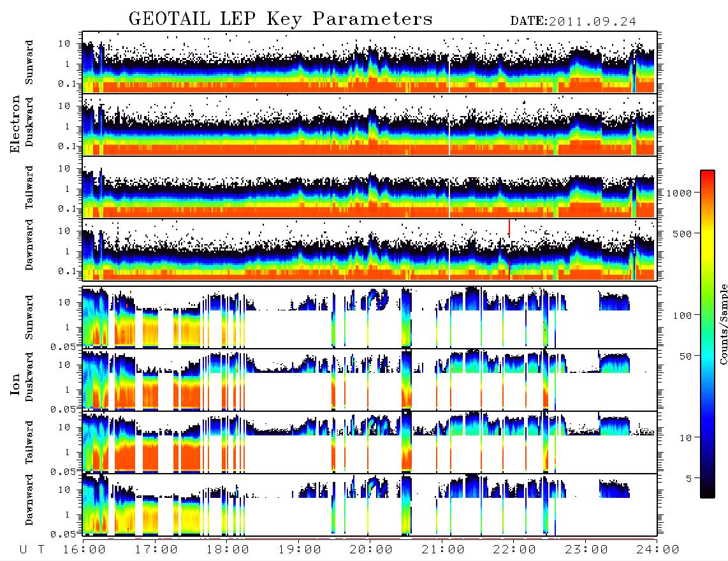Screen dimensions: 728x561
Task: Click the 22:00 time tick label
Action: (x=514, y=550)
